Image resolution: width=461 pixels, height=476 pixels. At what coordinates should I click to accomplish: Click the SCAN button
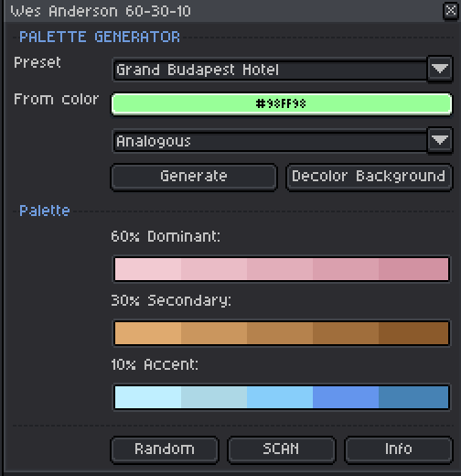point(282,449)
